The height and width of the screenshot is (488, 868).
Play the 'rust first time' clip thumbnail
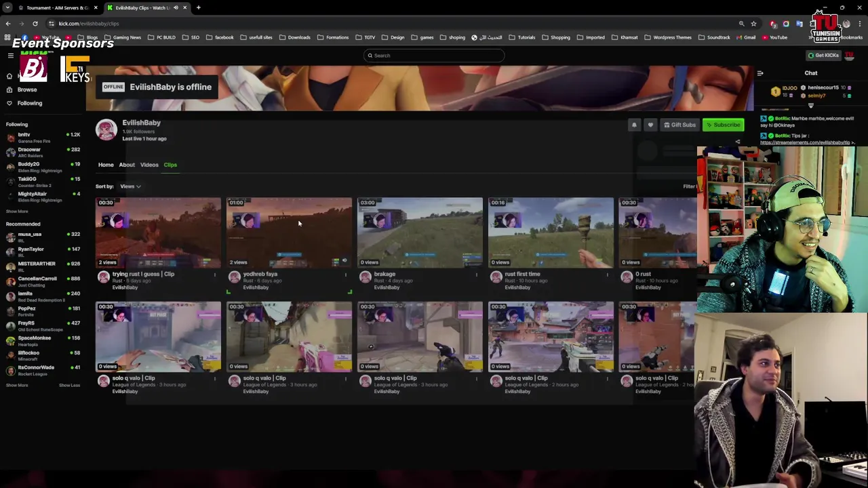tap(551, 232)
